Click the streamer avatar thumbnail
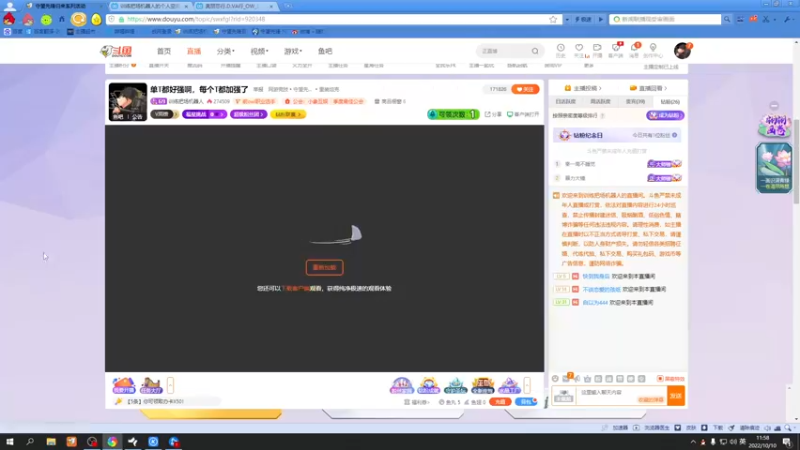Screen dimensions: 800x450 [128, 102]
